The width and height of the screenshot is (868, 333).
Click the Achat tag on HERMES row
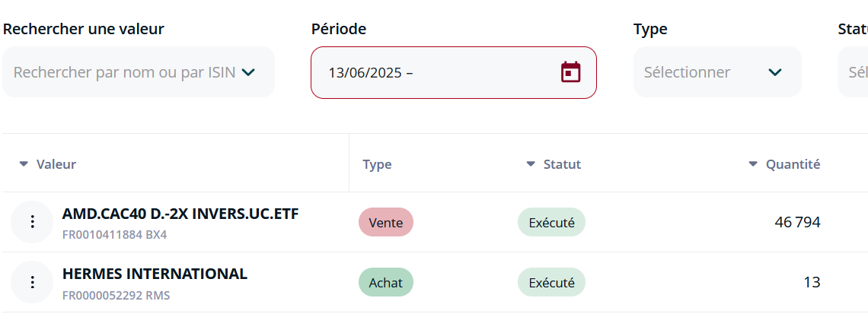[x=386, y=283]
